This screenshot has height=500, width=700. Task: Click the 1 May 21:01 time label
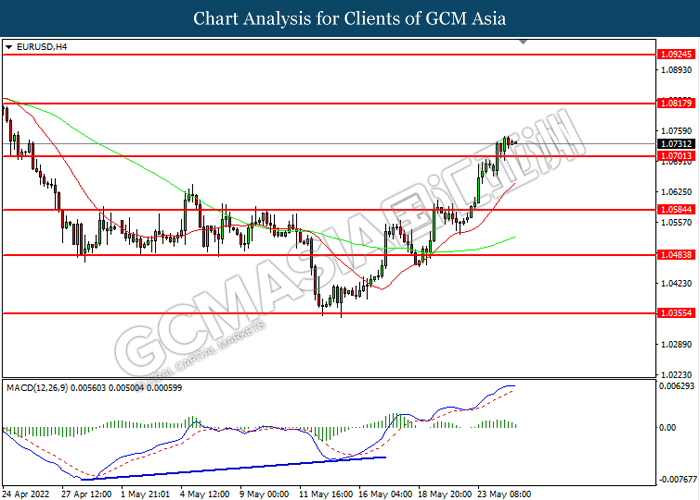tap(146, 494)
